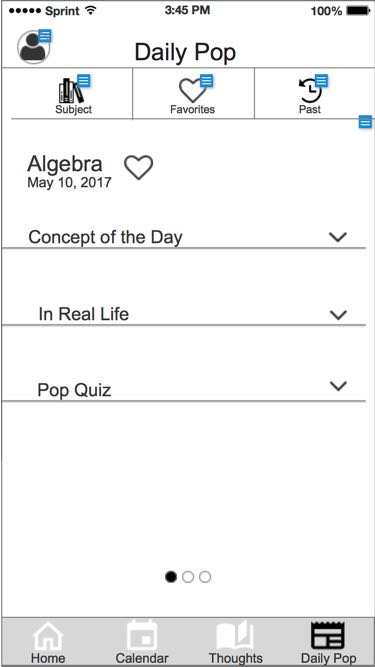Switch to the third page dot

pos(205,577)
